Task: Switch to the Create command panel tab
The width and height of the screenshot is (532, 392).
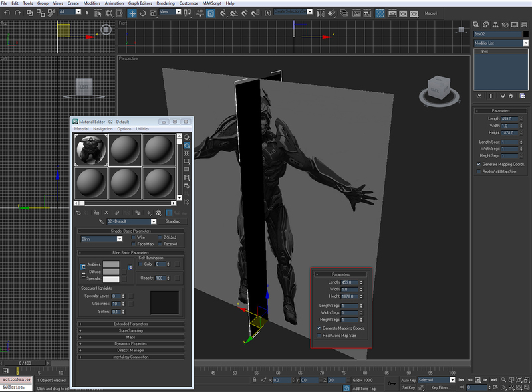Action: point(476,25)
